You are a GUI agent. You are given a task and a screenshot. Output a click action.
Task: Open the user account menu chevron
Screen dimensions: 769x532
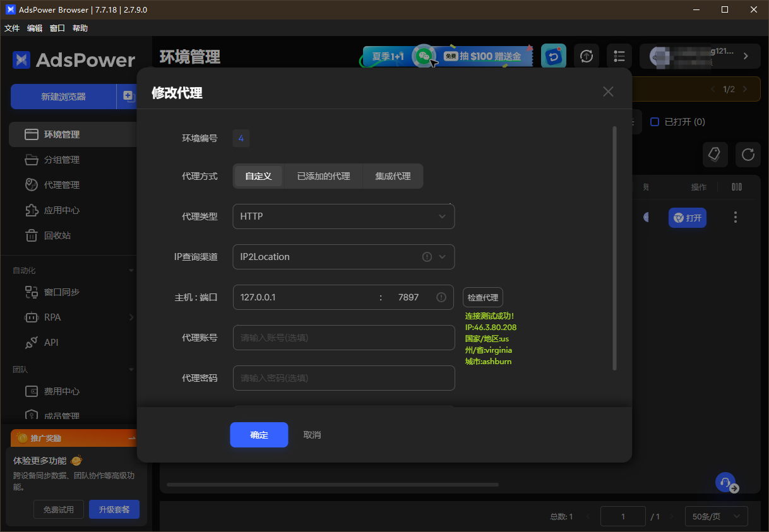click(x=746, y=56)
